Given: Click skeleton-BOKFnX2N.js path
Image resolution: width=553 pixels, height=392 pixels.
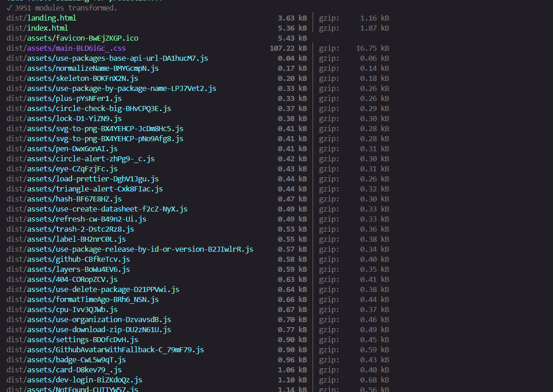Looking at the screenshot, I should coord(72,78).
